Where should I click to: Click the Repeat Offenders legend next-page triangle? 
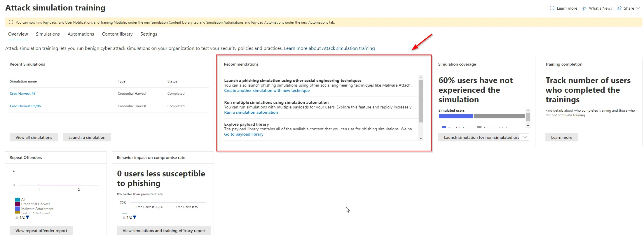(x=27, y=218)
